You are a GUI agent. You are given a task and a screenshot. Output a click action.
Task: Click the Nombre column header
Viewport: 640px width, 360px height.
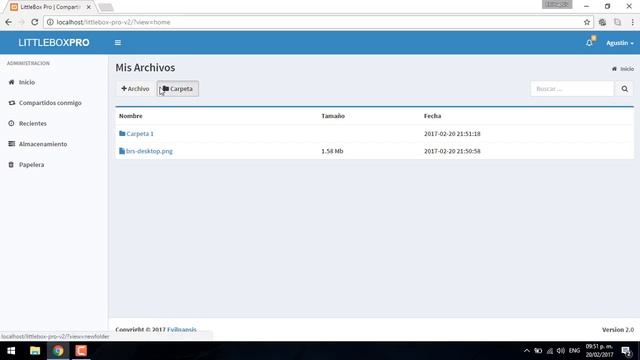pos(131,116)
